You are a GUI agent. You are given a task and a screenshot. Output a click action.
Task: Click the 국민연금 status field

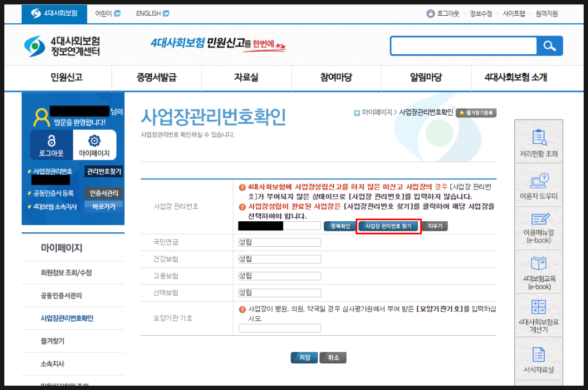click(x=280, y=243)
